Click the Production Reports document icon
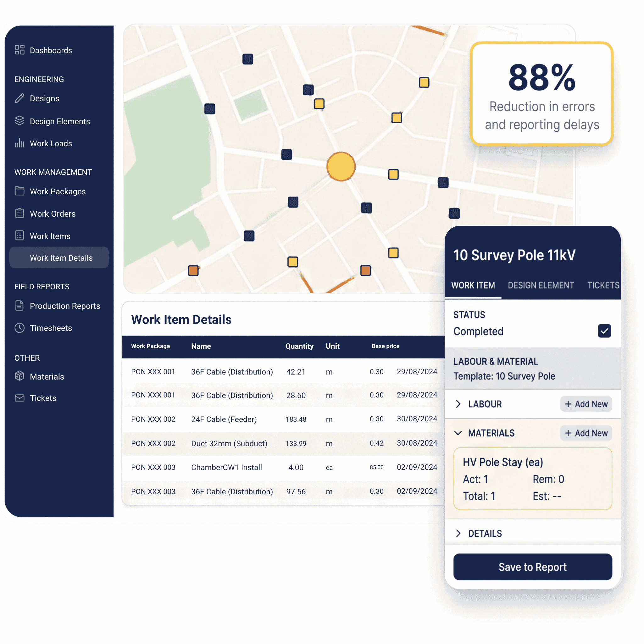 coord(20,306)
